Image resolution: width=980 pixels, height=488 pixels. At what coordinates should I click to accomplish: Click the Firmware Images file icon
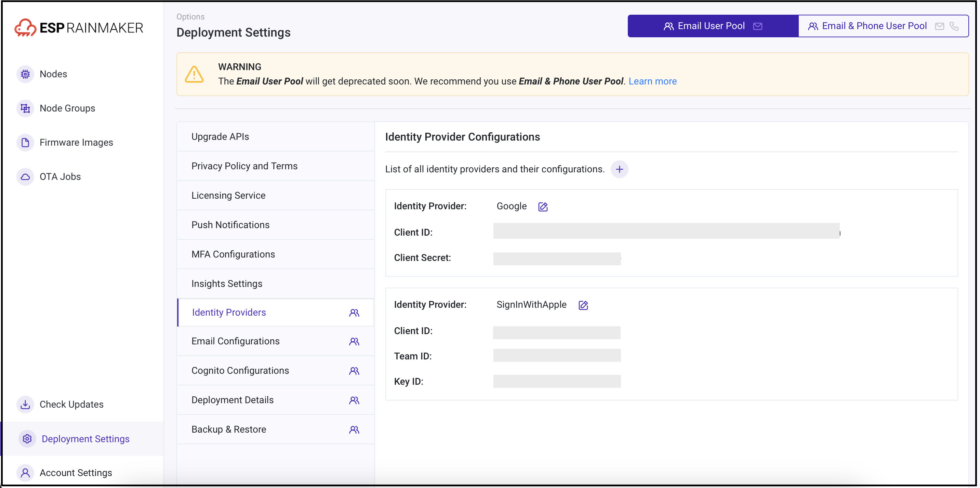(x=25, y=142)
